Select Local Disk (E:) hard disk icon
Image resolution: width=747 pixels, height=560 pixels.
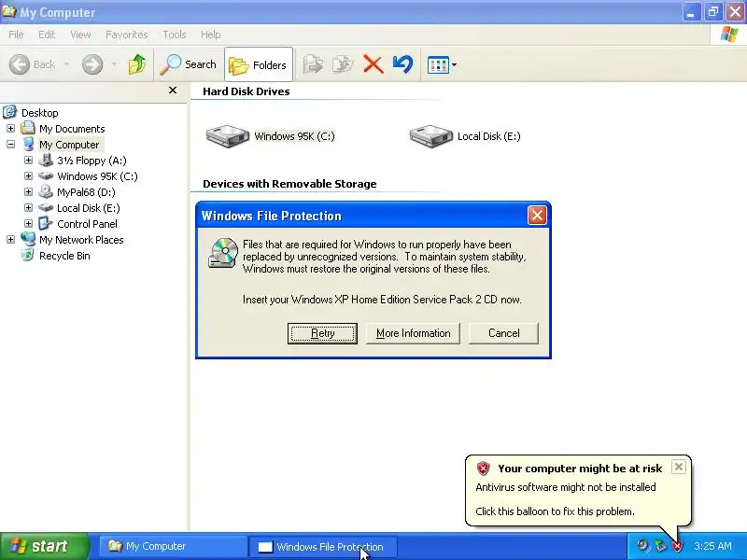[x=430, y=136]
